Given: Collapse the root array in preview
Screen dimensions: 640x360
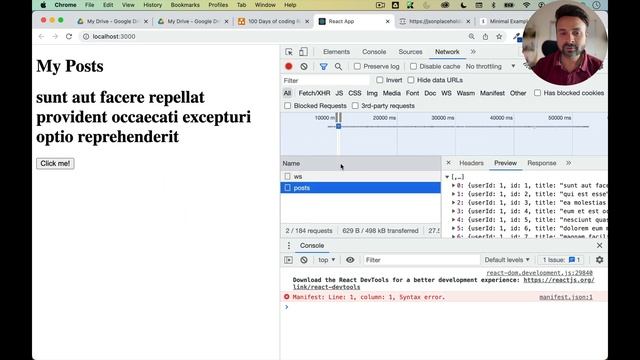Looking at the screenshot, I should point(447,177).
